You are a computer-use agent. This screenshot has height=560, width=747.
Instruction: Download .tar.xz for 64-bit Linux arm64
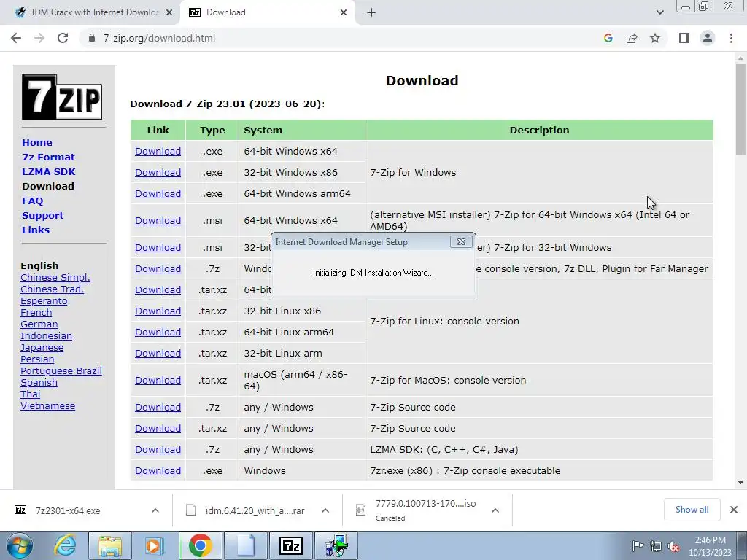pos(158,332)
